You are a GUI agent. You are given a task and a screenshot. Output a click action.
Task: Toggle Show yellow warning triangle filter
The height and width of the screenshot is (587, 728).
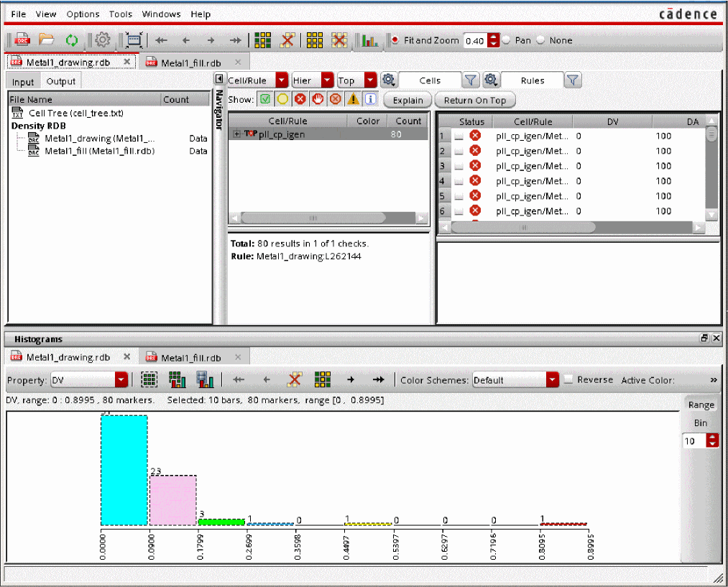(354, 99)
